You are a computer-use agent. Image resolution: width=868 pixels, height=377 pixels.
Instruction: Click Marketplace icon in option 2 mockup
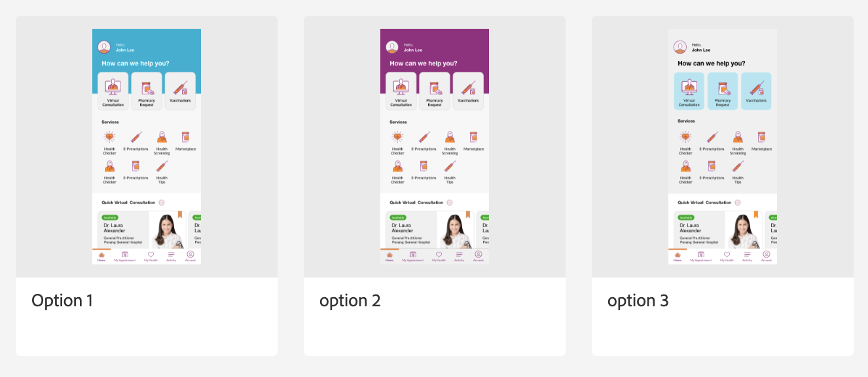pyautogui.click(x=473, y=137)
